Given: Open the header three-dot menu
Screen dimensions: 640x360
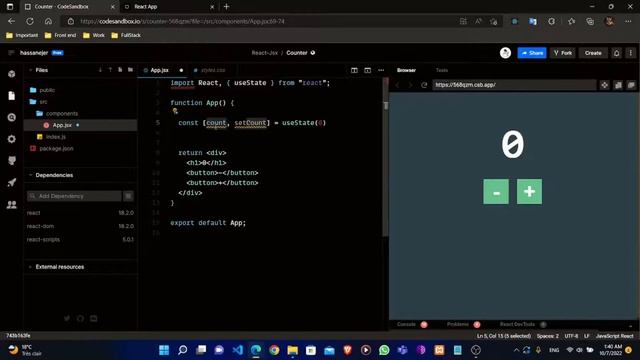Looking at the screenshot, I should [x=631, y=53].
